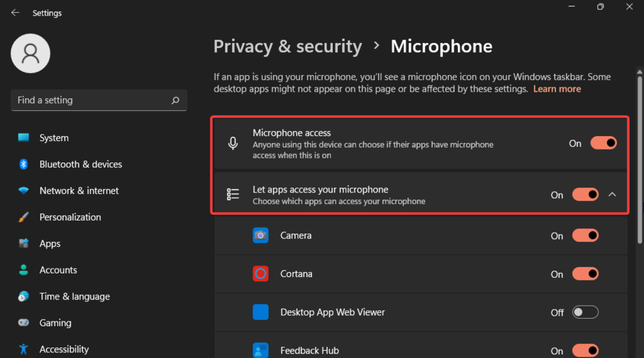Enable microphone for Desktop App Web Viewer
Screen dimensions: 644x358
point(585,313)
